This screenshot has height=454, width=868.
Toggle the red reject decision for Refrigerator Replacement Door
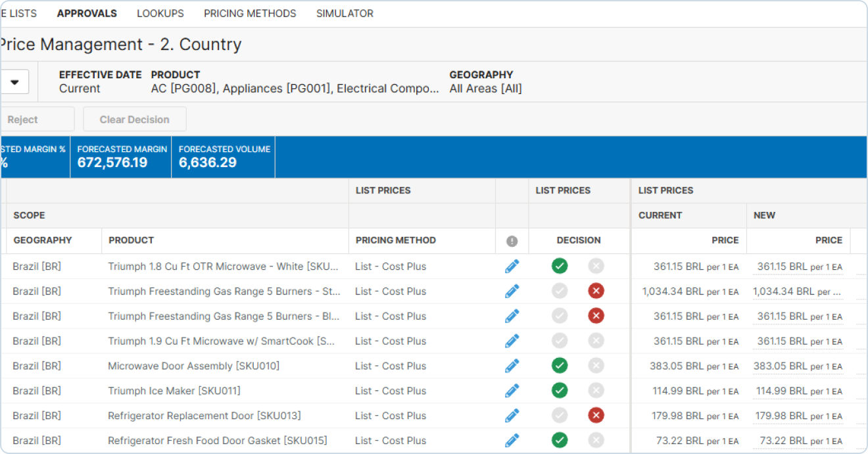point(596,416)
